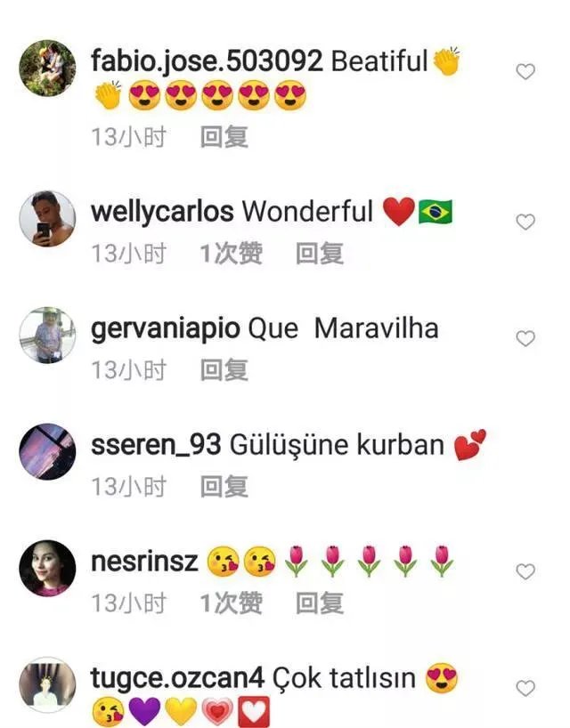The image size is (570, 728).
Task: View gervaniapio's profile photo
Action: 47,336
